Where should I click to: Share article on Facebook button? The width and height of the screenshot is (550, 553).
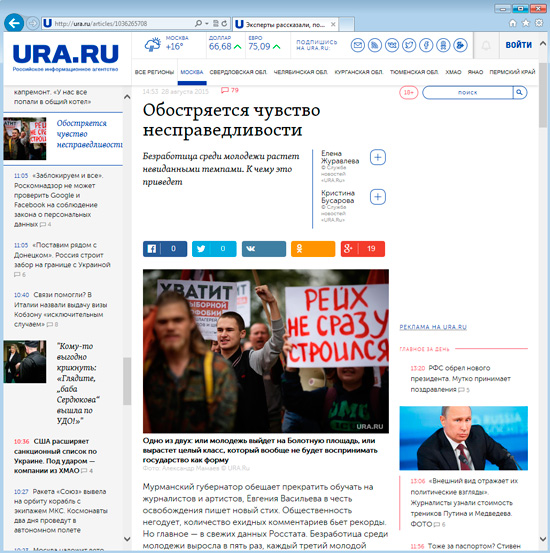click(165, 249)
